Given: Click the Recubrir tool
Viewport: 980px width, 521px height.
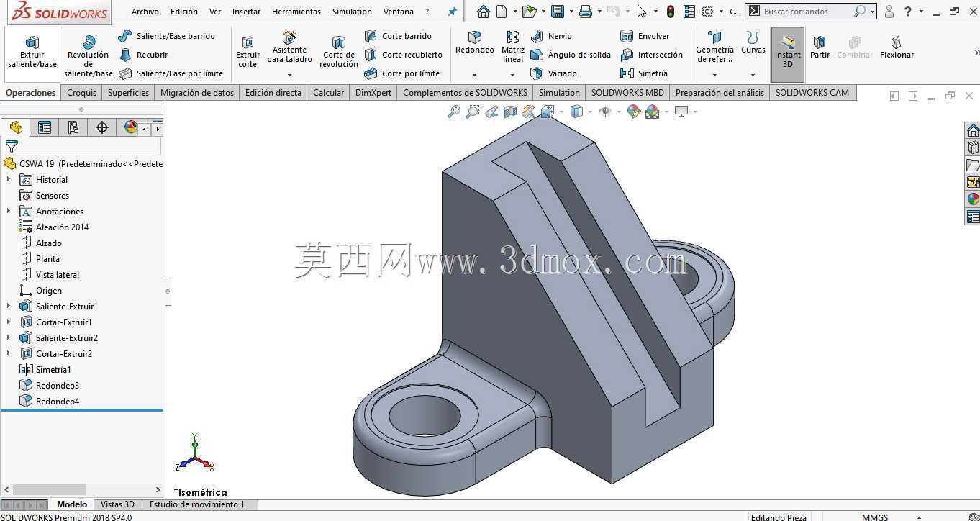Looking at the screenshot, I should pyautogui.click(x=143, y=55).
